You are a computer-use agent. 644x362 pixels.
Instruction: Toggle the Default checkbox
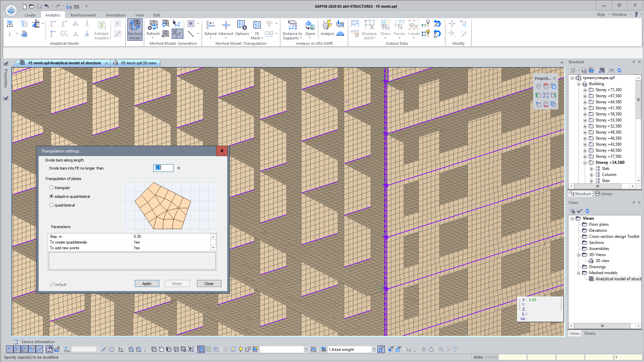52,285
